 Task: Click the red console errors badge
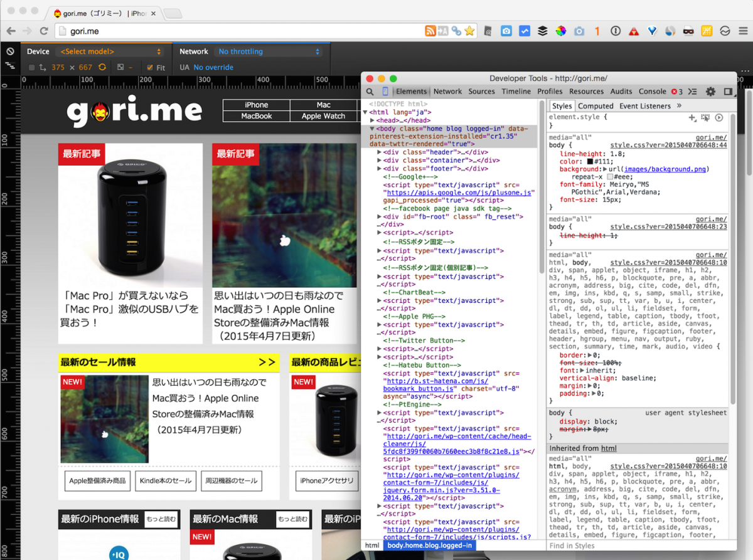(673, 92)
